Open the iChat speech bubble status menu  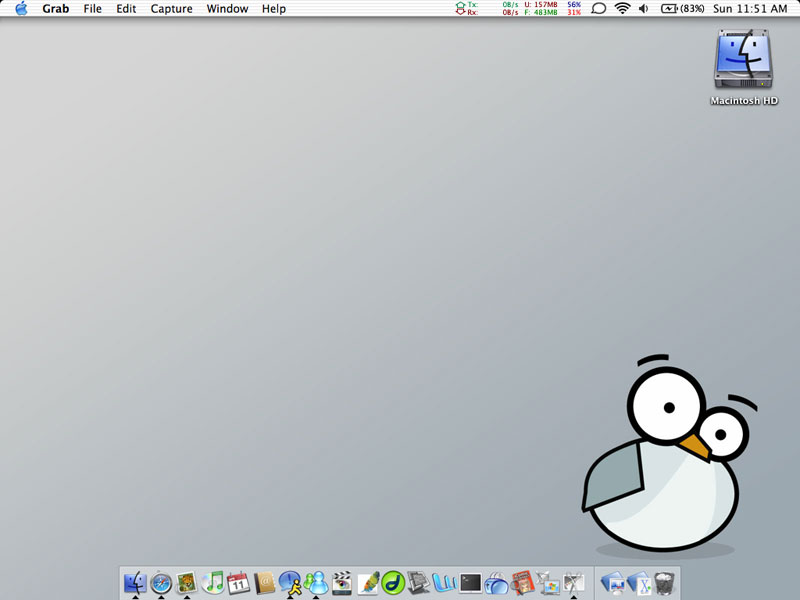pyautogui.click(x=598, y=9)
